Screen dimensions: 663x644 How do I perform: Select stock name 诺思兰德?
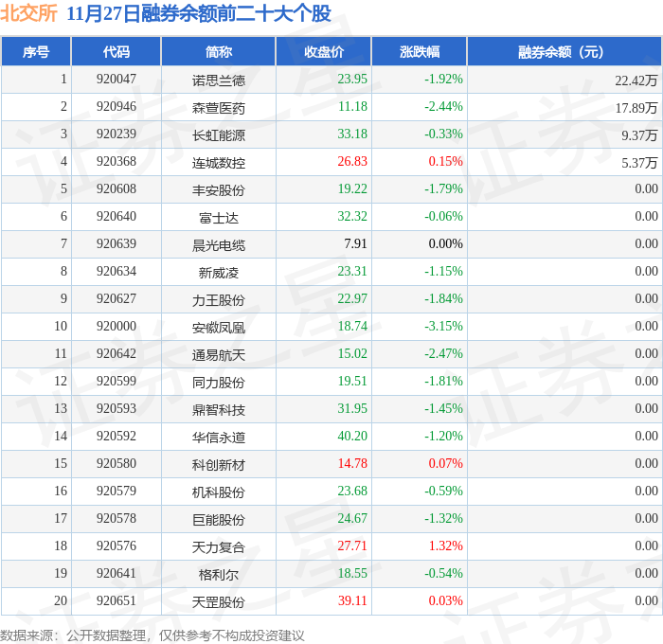tap(218, 80)
